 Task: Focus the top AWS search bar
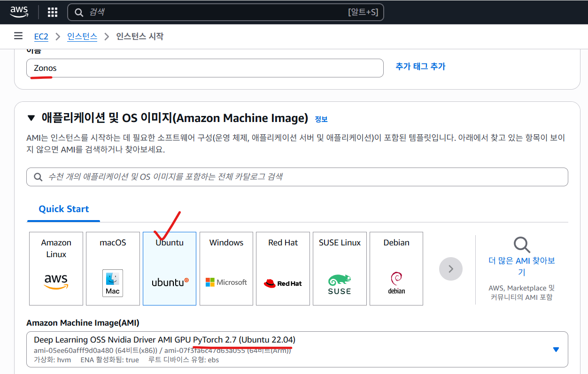[225, 12]
